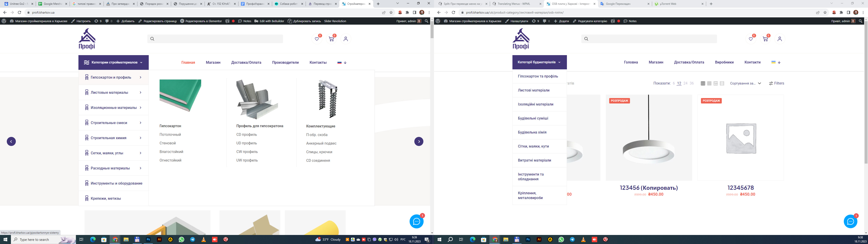Open the Виробники menu item
This screenshot has width=868, height=244.
(x=724, y=62)
